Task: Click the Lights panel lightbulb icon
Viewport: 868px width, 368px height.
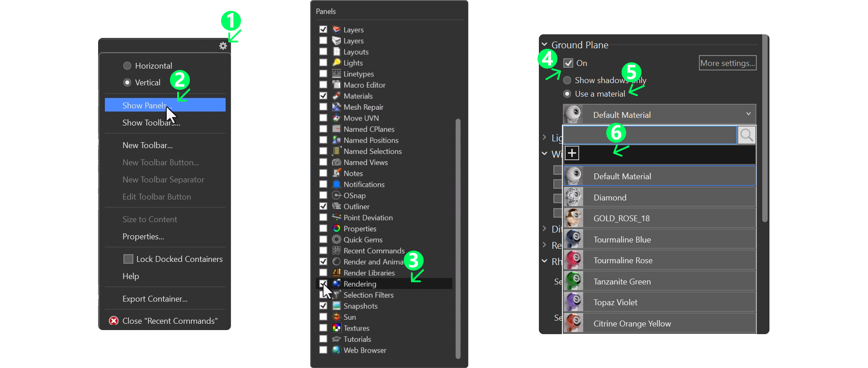Action: [x=336, y=63]
